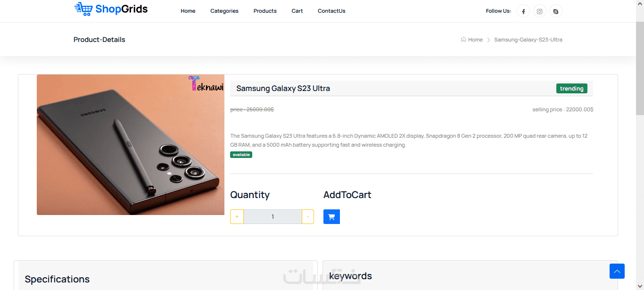Image resolution: width=644 pixels, height=290 pixels.
Task: Click the breadcrumb Home house icon
Action: (x=463, y=40)
